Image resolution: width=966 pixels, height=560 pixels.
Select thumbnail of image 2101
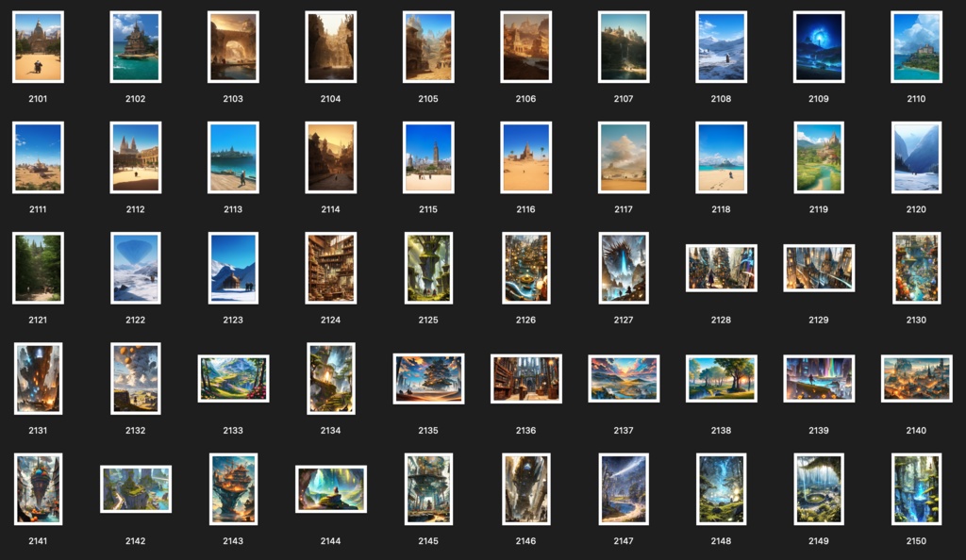tap(38, 47)
